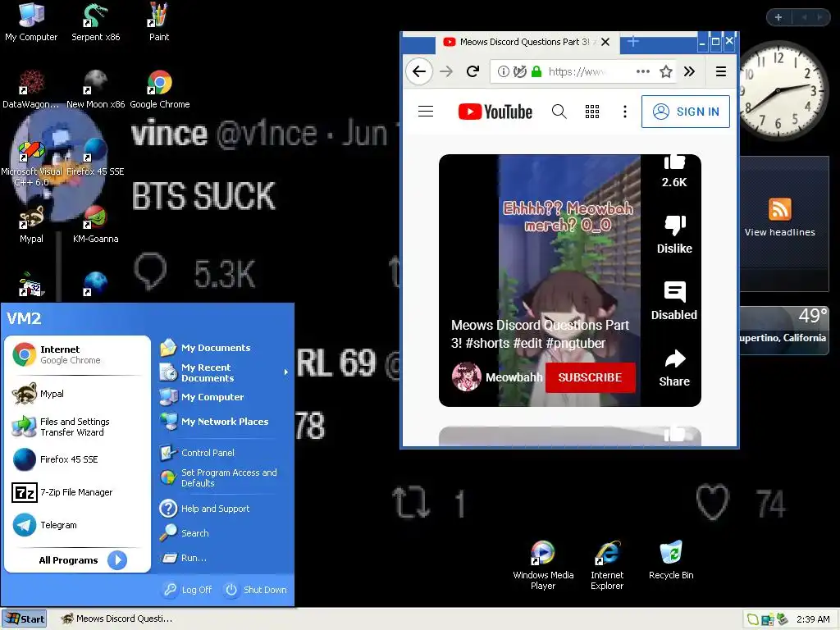
Task: Subscribe to Meowbahh channel
Action: (x=590, y=377)
